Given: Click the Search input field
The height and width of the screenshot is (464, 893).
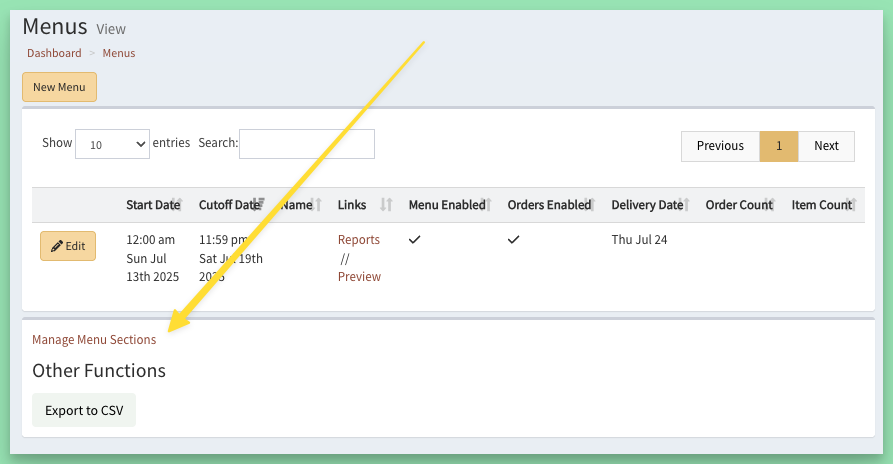Looking at the screenshot, I should click(307, 144).
